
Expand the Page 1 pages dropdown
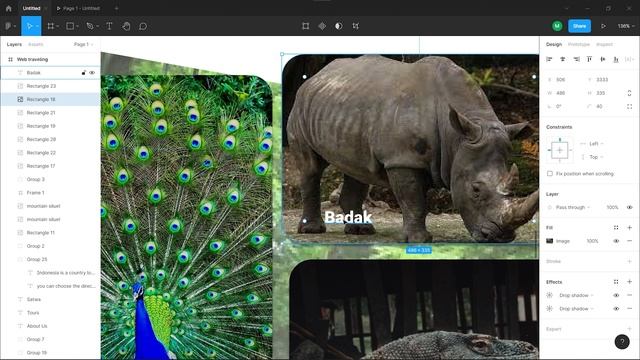tap(83, 44)
